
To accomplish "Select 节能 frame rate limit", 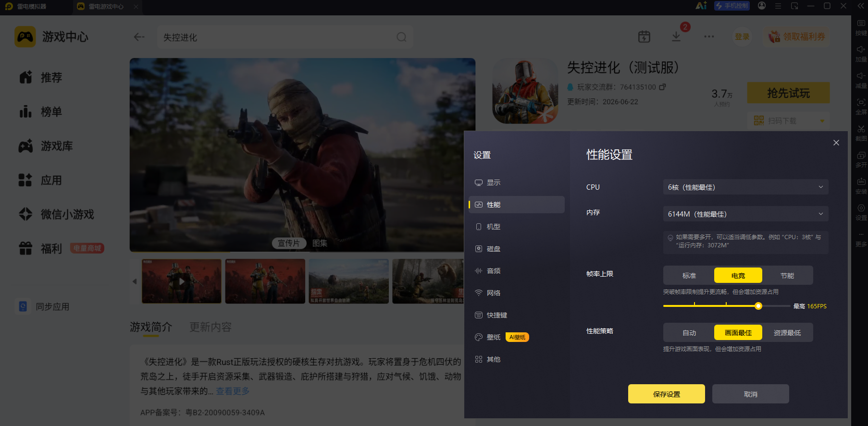I will pos(787,275).
